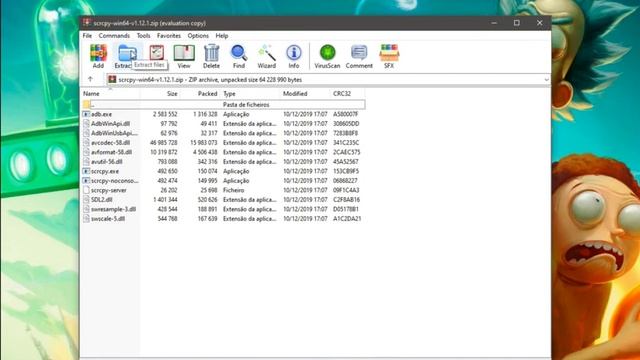Run the VirusScan toolbar icon
640x360 pixels.
(327, 56)
